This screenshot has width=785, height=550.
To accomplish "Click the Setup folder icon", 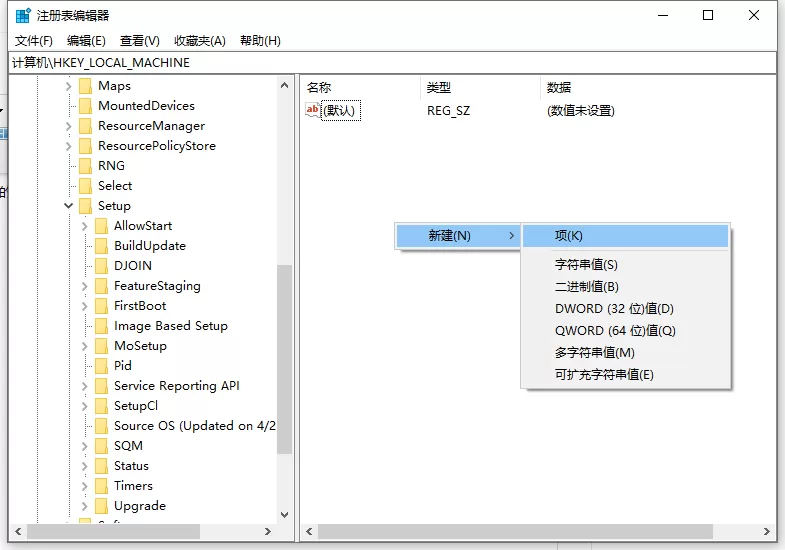I will 86,206.
